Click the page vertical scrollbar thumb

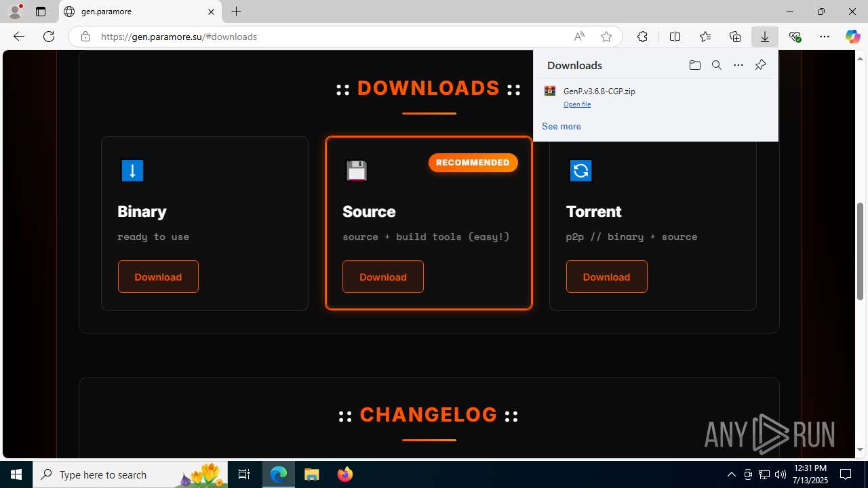[861, 251]
